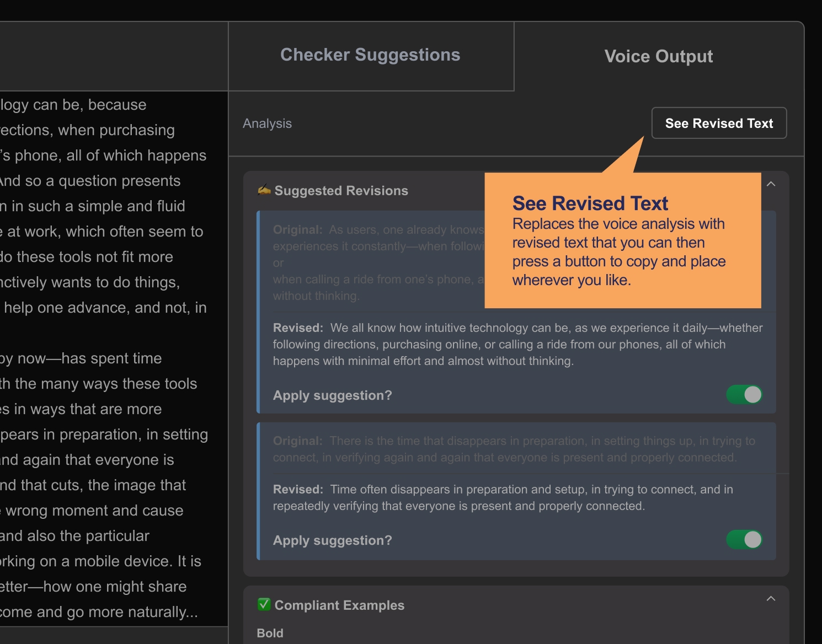822x644 pixels.
Task: Collapse the Compliant Examples section chevron
Action: click(771, 599)
